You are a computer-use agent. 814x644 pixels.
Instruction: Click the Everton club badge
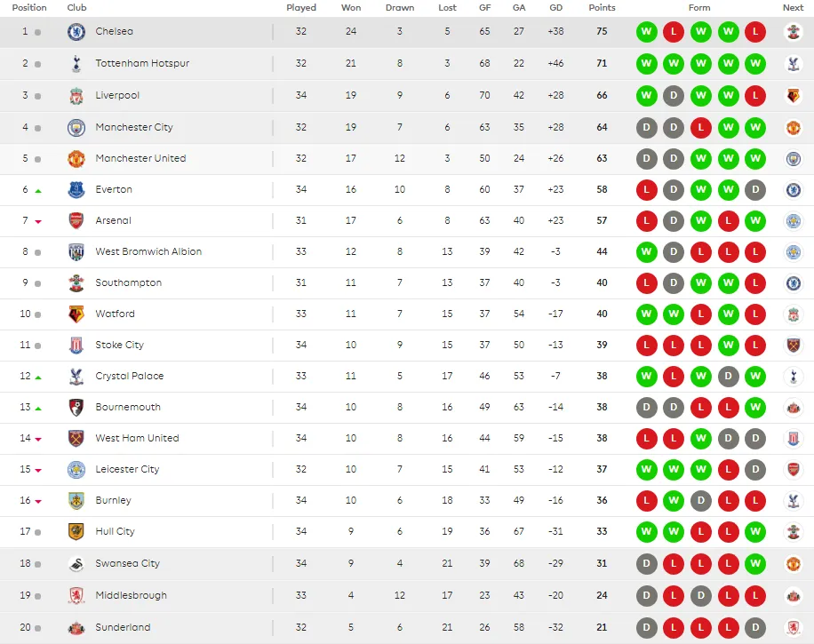pos(76,189)
